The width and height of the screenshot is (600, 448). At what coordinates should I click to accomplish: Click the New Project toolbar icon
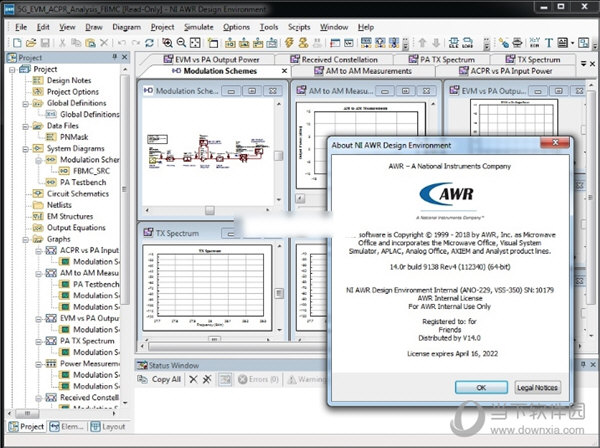pos(17,42)
